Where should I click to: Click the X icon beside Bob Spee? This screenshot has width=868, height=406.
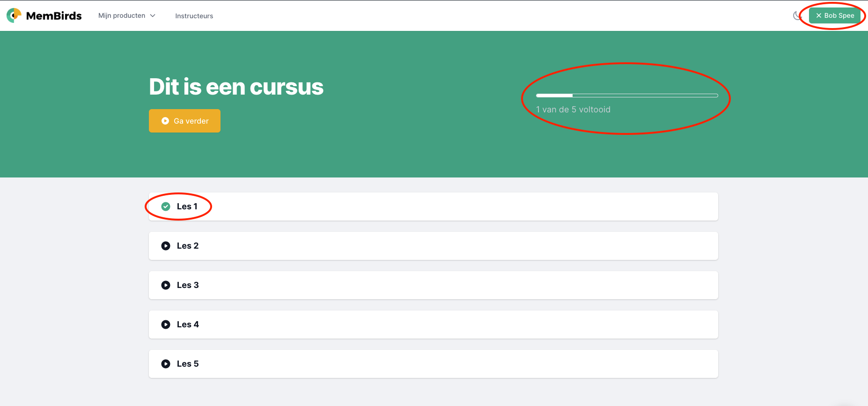[x=819, y=15]
